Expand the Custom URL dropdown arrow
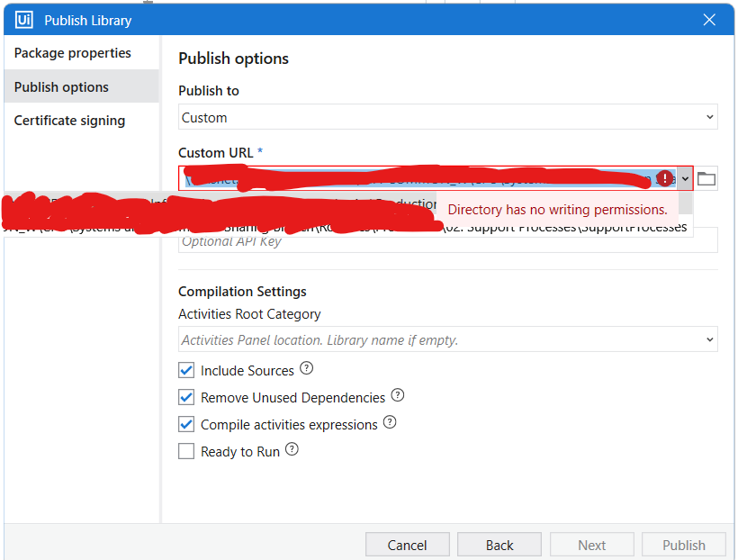The height and width of the screenshot is (560, 738). pyautogui.click(x=684, y=178)
